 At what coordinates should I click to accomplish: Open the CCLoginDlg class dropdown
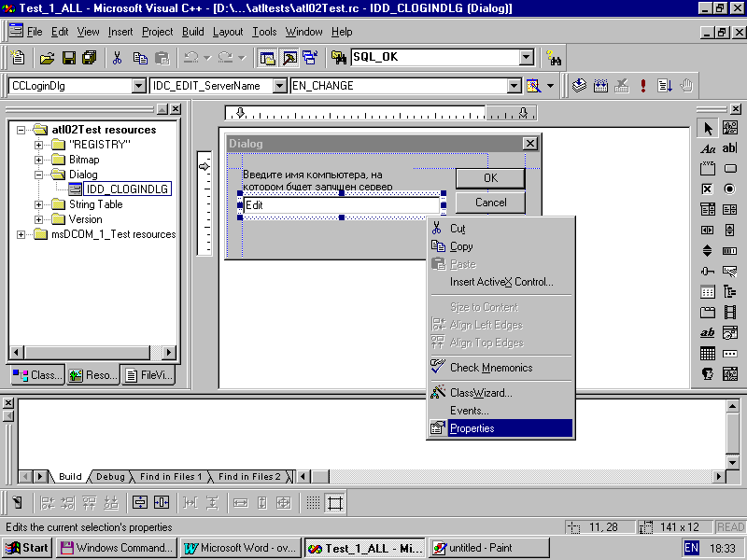click(x=138, y=86)
